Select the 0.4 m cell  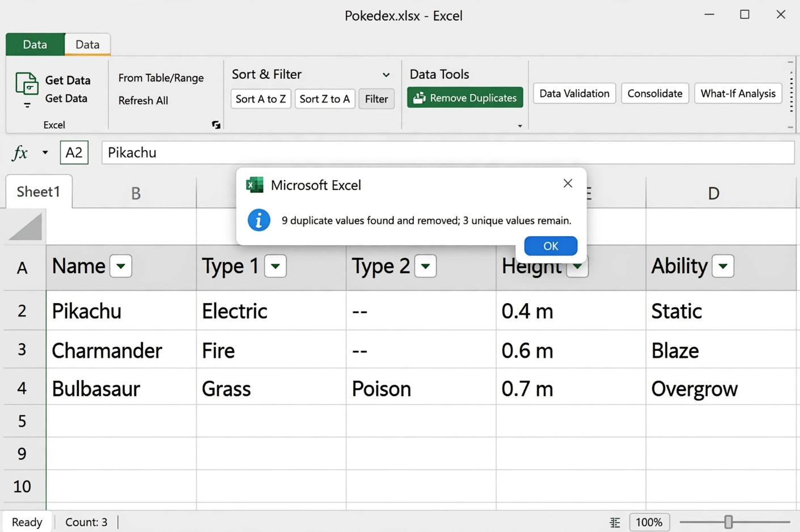coord(571,310)
